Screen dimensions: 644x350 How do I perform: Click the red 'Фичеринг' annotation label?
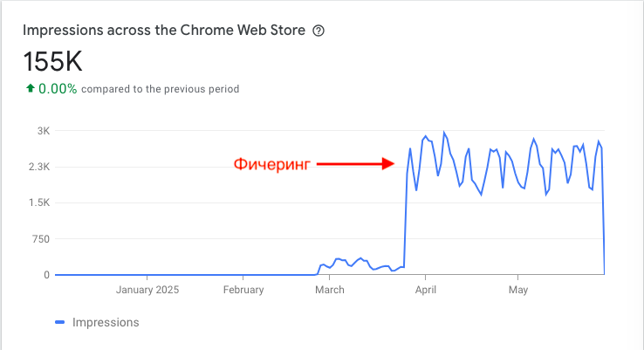[271, 162]
